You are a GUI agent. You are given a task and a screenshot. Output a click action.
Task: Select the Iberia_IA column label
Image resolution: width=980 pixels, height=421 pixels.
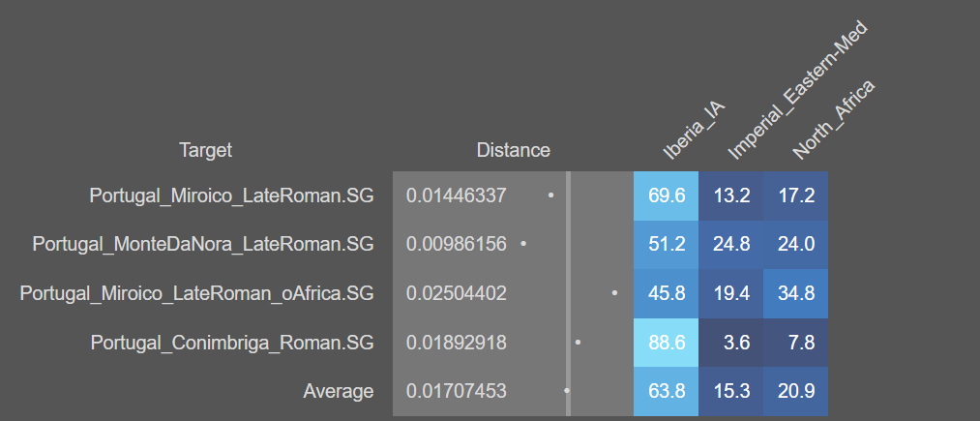click(693, 131)
